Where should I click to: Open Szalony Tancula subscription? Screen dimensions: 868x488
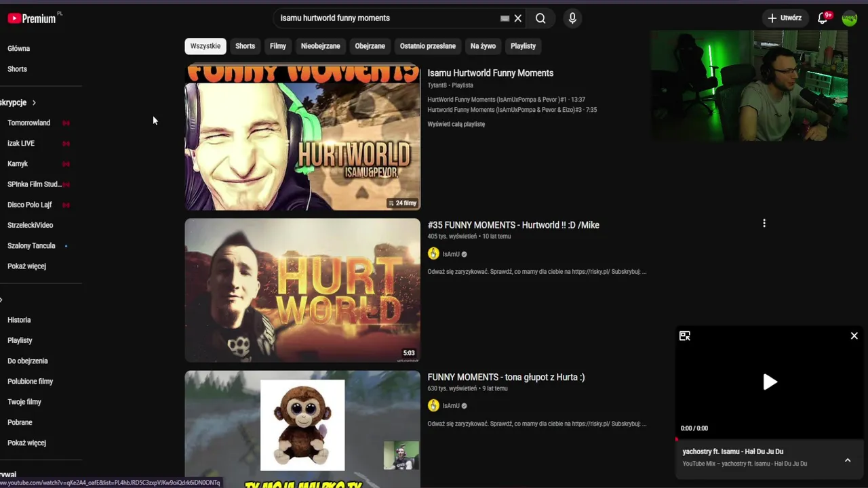tap(31, 245)
